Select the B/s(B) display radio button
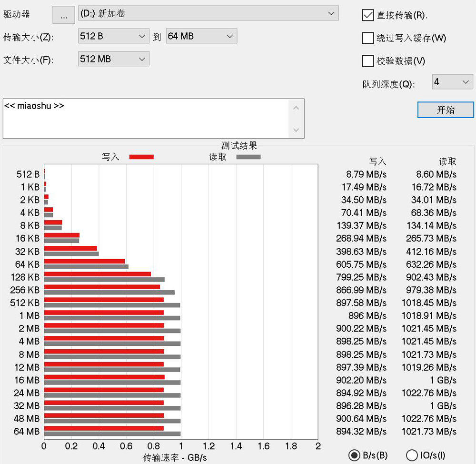Viewport: 476px width, 464px height. [355, 455]
